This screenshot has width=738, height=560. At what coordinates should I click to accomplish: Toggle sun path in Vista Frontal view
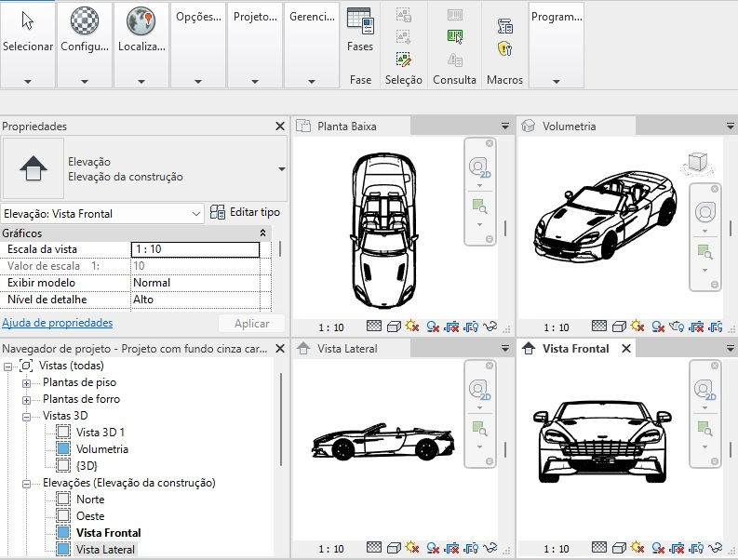637,547
